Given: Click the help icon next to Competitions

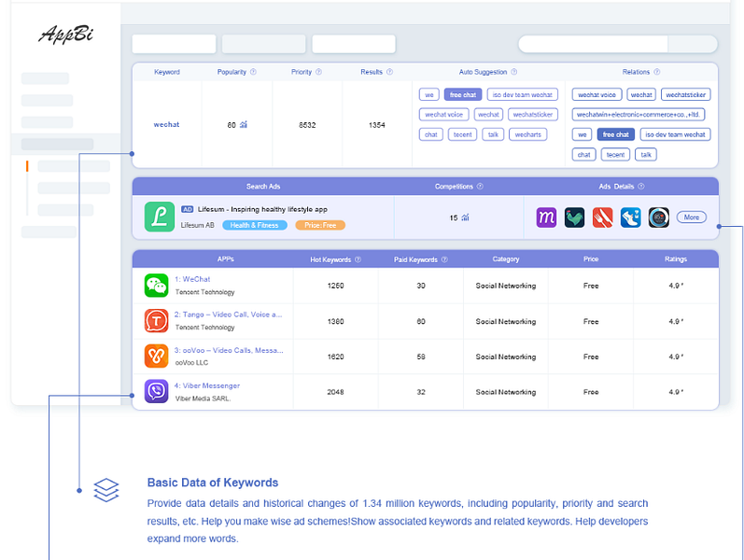Looking at the screenshot, I should (x=480, y=186).
